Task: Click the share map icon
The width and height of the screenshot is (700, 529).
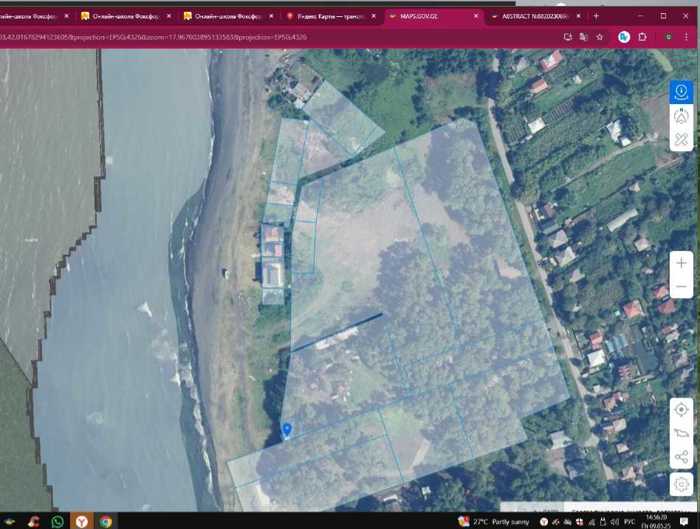Action: 681,458
